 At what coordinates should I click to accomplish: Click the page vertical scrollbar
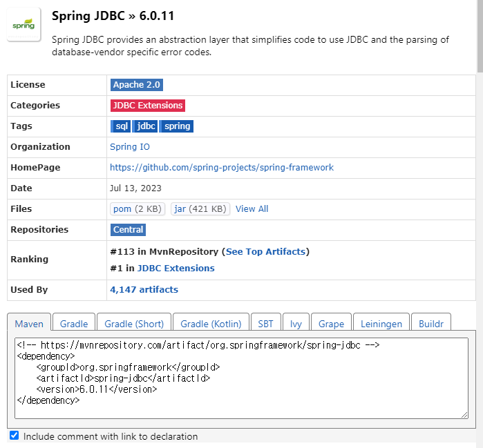480,37
